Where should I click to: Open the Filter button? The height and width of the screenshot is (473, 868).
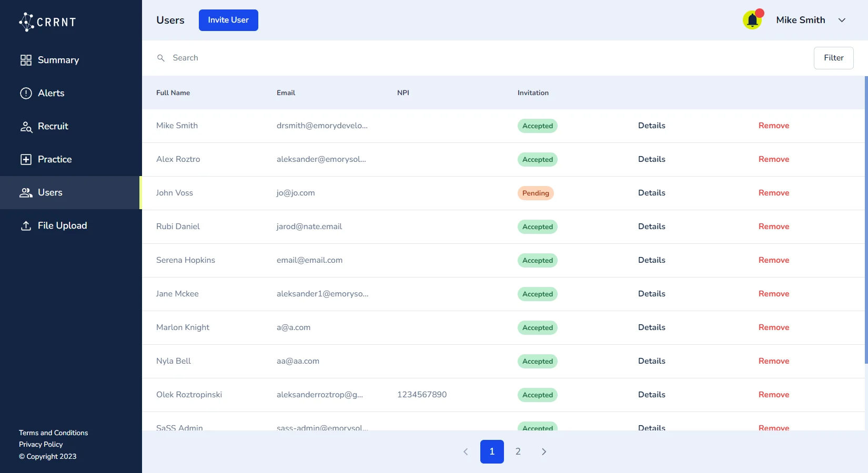(833, 58)
